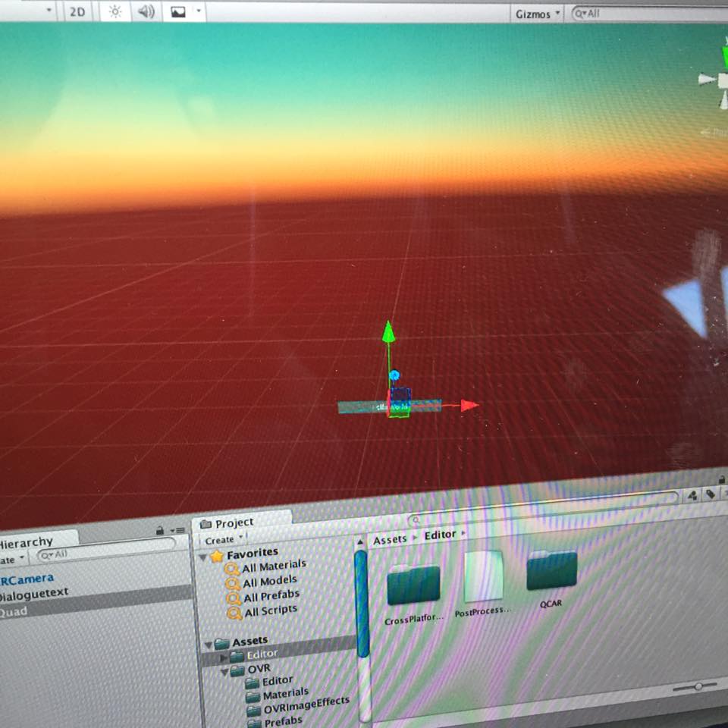
Task: Toggle image effects picture icon
Action: [178, 11]
